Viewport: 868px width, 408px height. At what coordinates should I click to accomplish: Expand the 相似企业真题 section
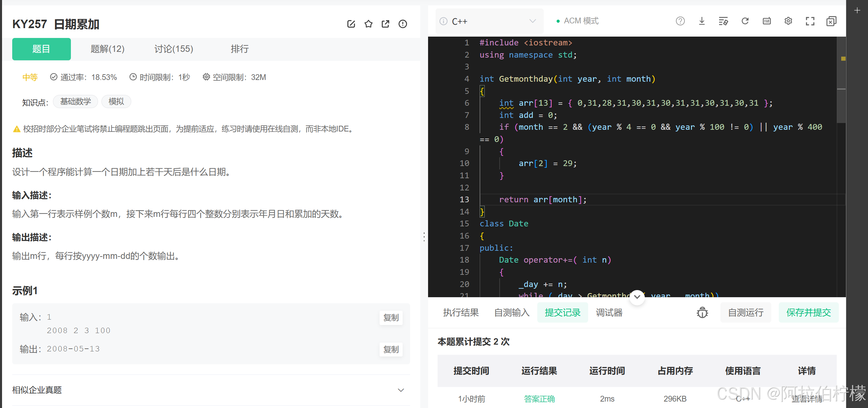tap(401, 390)
